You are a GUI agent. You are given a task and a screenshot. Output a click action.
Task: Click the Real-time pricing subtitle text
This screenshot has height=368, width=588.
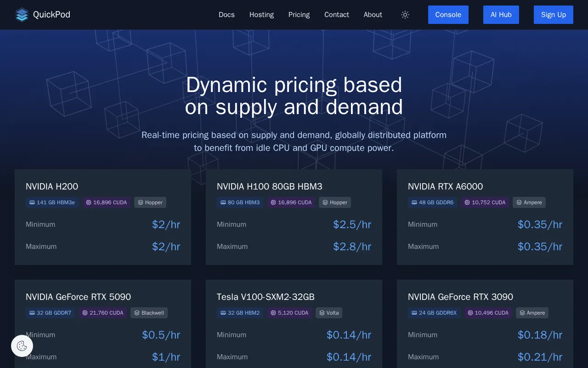[x=294, y=142]
